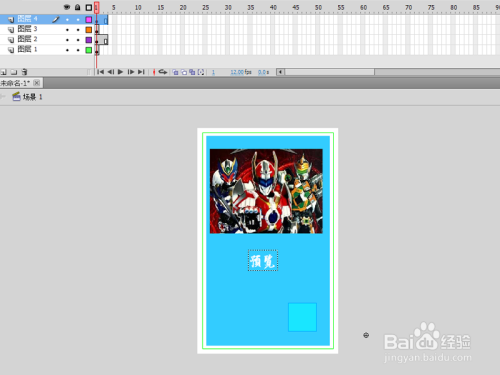Click the New Layer icon

(x=4, y=72)
